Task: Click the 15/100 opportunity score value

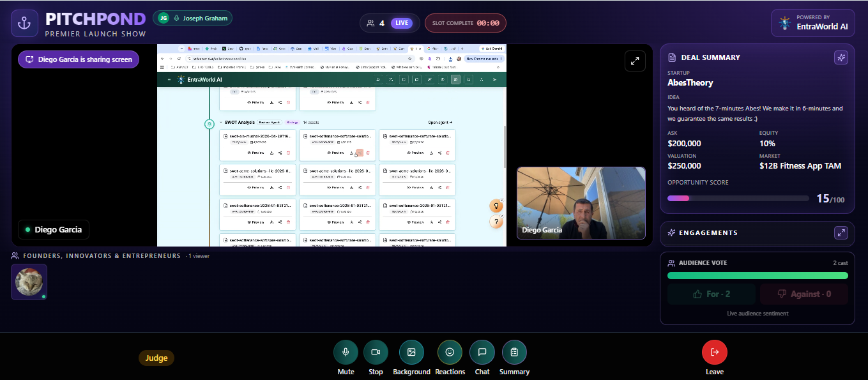Action: (x=830, y=199)
